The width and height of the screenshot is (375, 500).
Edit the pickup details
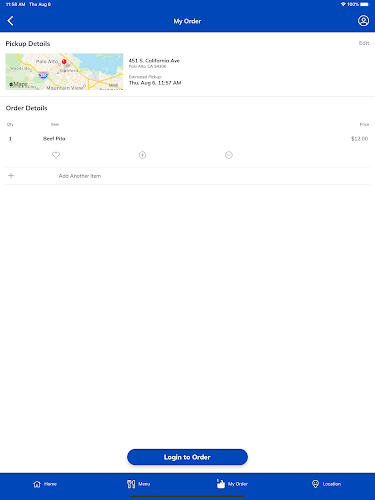364,43
